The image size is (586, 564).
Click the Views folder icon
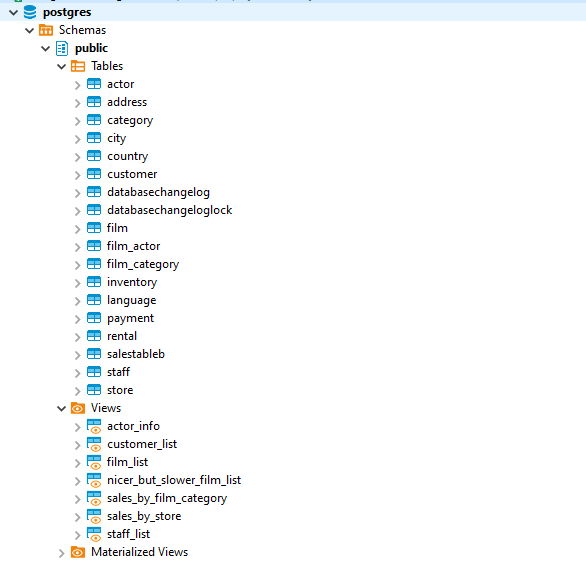78,408
